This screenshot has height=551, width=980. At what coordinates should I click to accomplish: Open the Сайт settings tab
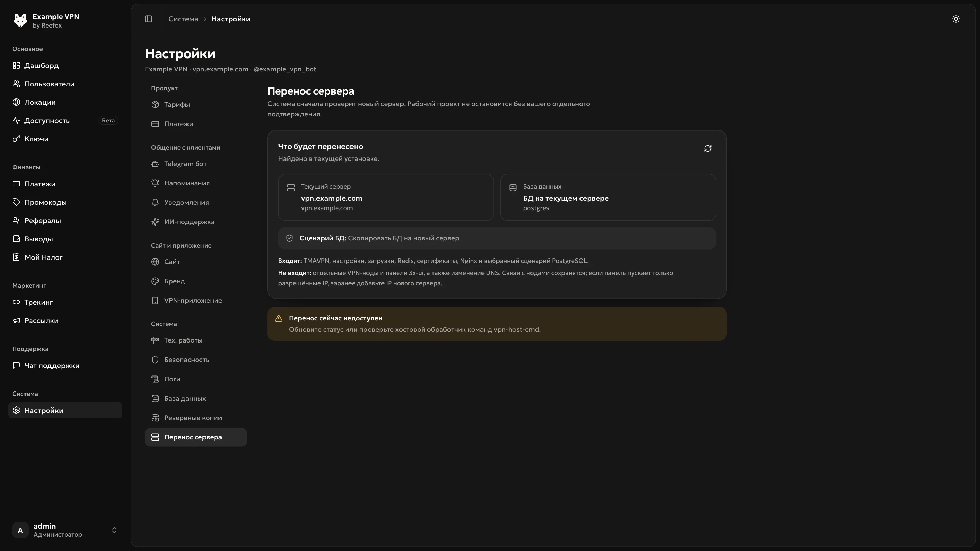196,262
